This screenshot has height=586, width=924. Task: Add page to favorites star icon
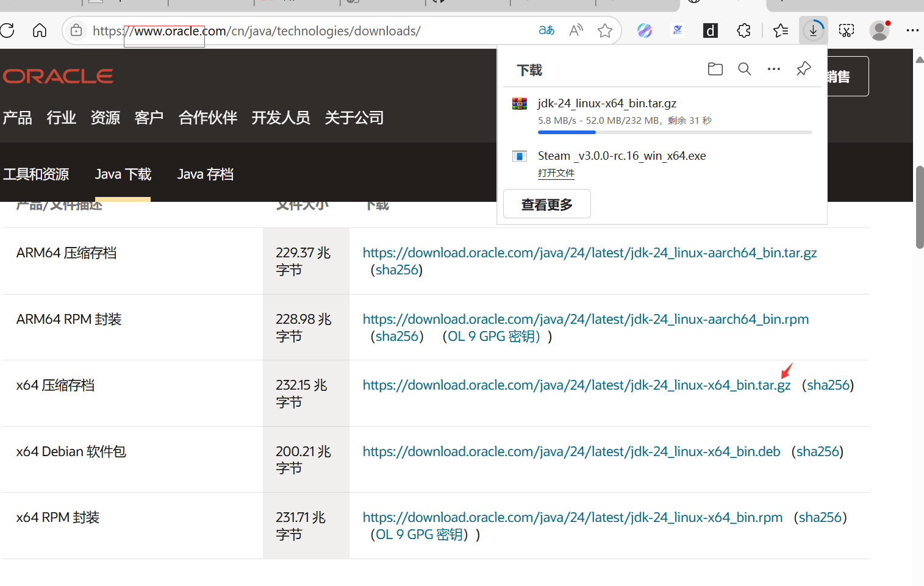click(605, 30)
